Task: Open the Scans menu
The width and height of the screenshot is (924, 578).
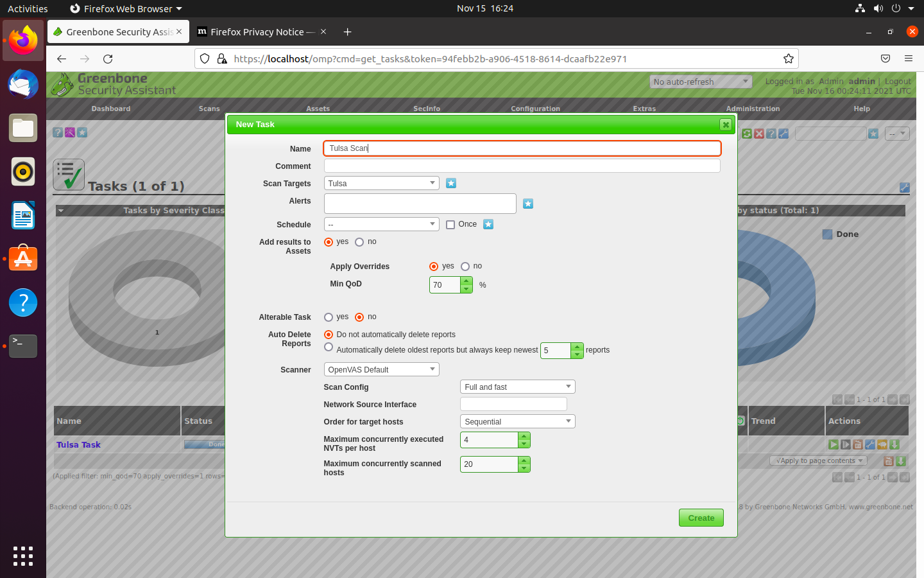Action: [209, 109]
